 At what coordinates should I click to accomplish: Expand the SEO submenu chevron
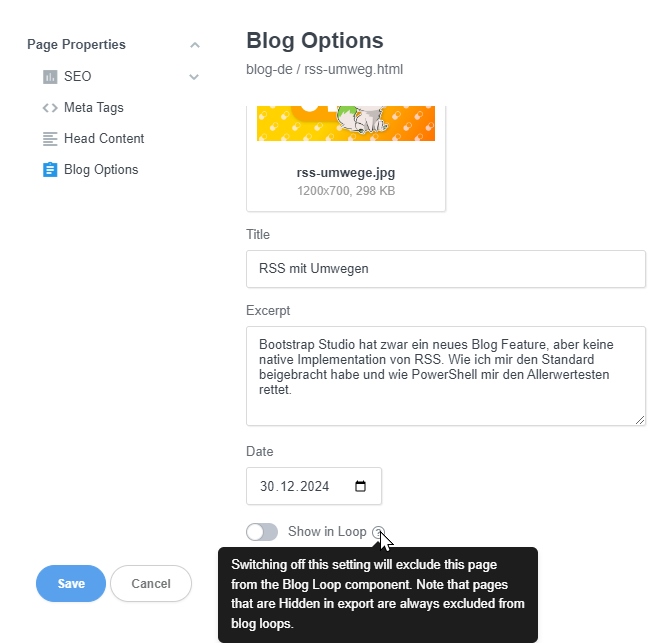pyautogui.click(x=194, y=77)
